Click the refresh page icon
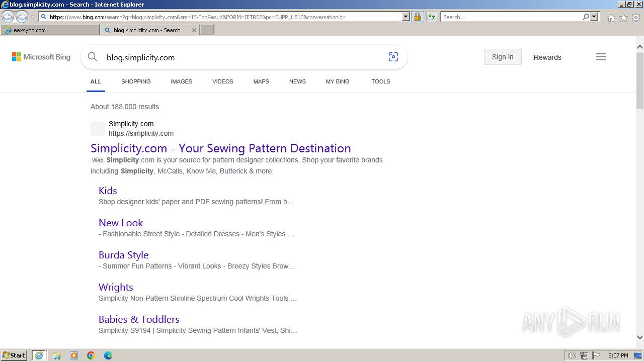Image resolution: width=644 pixels, height=362 pixels. (x=432, y=17)
